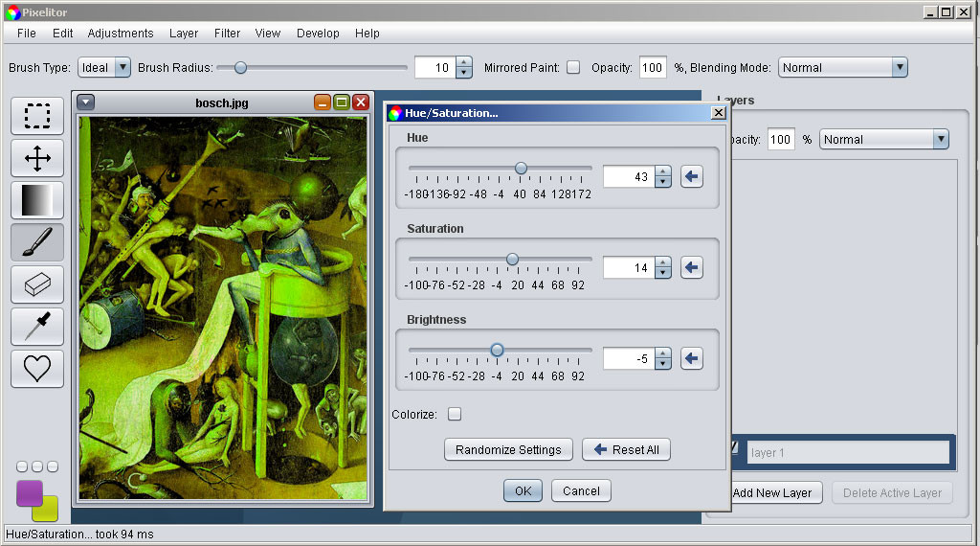Screen dimensions: 980x546
Task: Open the Layer menu
Action: [x=184, y=34]
